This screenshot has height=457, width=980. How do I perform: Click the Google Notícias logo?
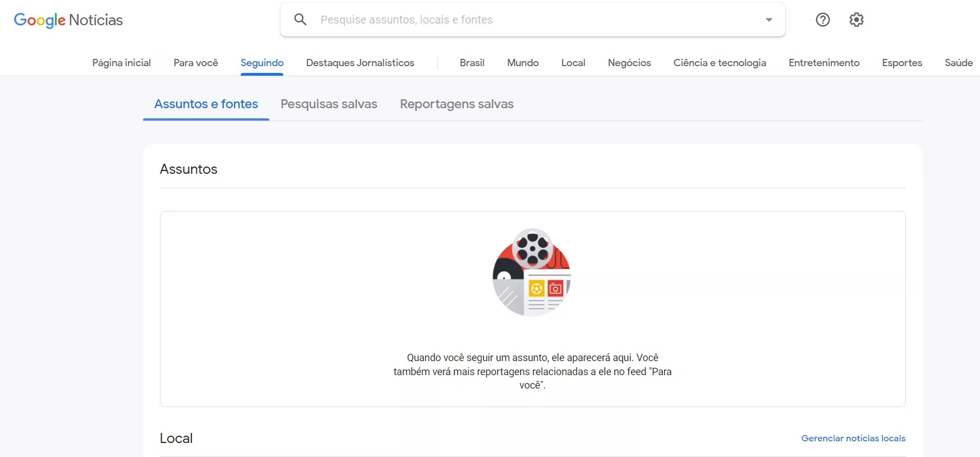68,20
